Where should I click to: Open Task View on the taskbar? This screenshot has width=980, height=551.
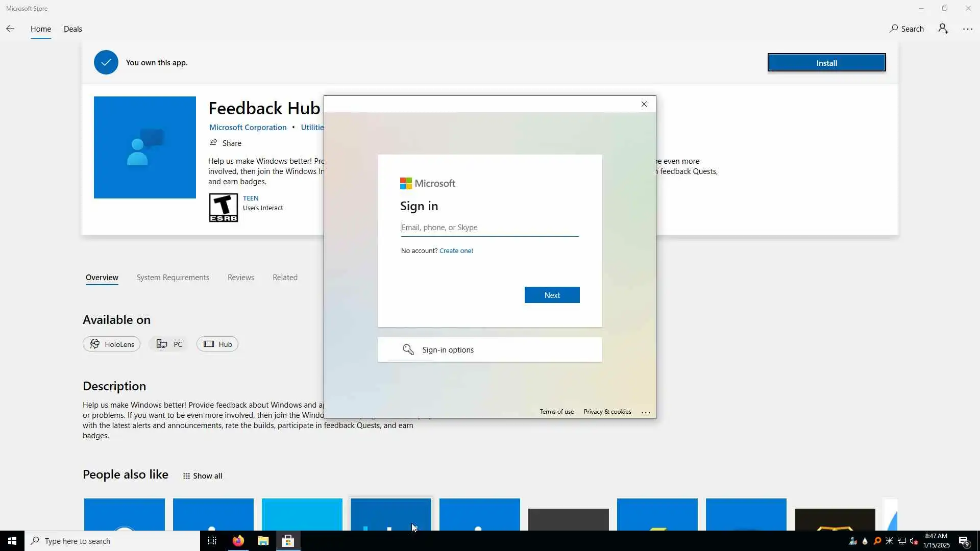[212, 541]
